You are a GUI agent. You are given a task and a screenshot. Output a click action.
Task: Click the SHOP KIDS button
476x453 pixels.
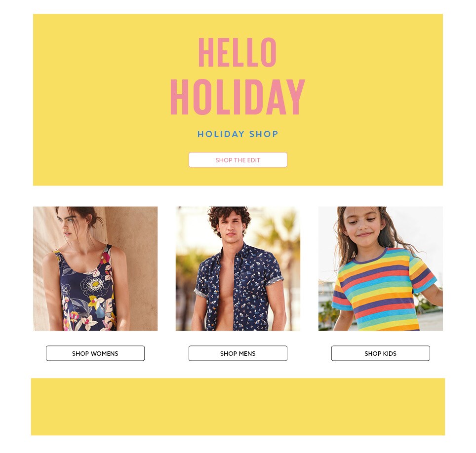(380, 353)
